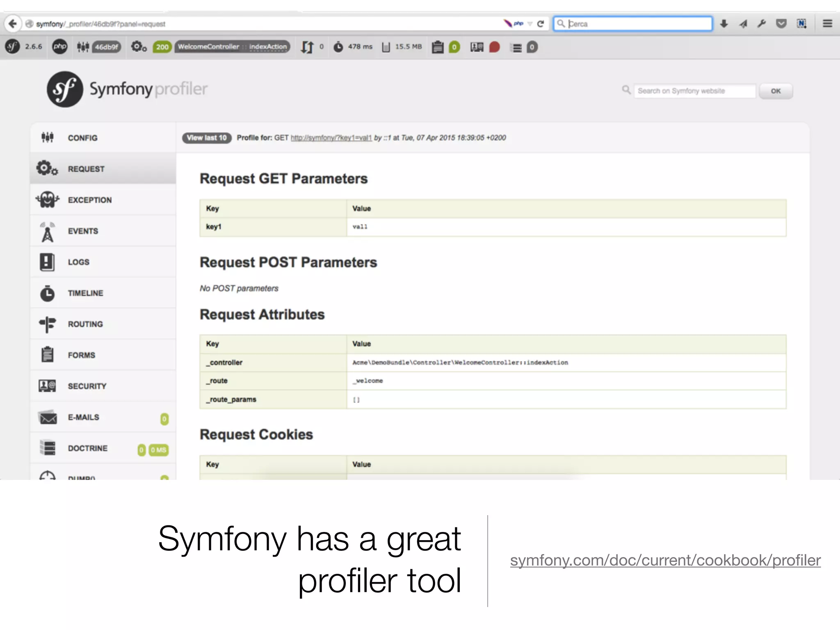840x630 pixels.
Task: Click the Routing signpost icon
Action: pyautogui.click(x=47, y=324)
